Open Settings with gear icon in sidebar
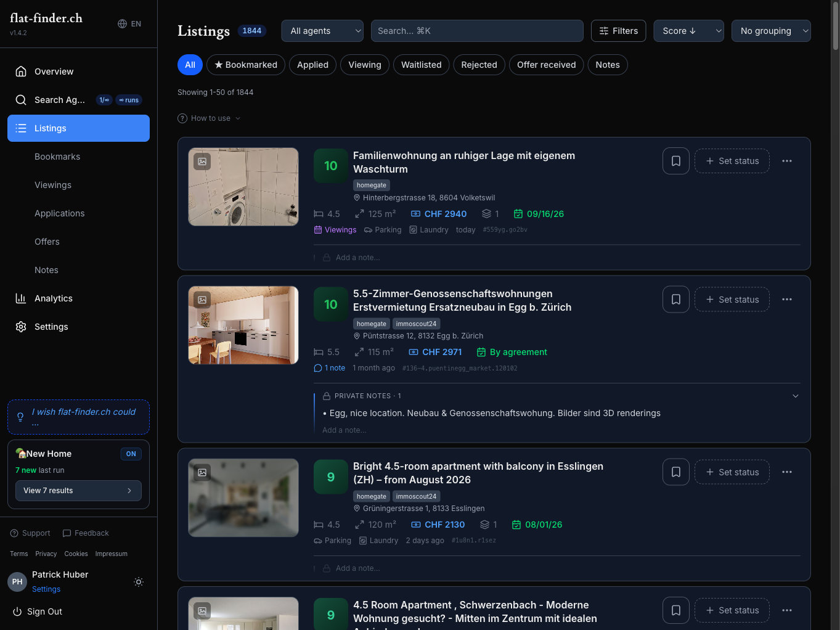 click(78, 327)
